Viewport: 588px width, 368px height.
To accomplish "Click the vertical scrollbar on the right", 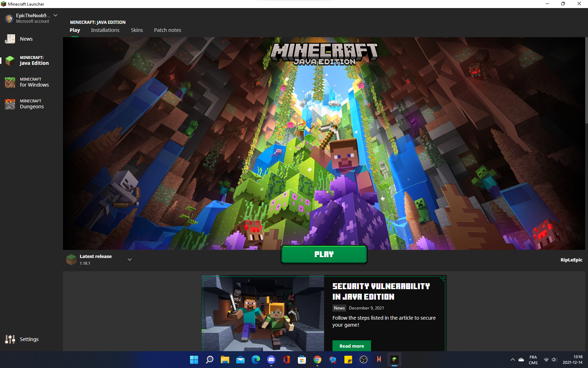I will (586, 81).
